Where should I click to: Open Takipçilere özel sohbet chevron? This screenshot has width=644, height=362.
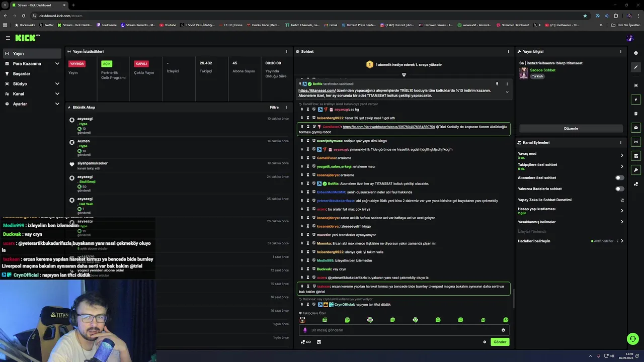(622, 166)
